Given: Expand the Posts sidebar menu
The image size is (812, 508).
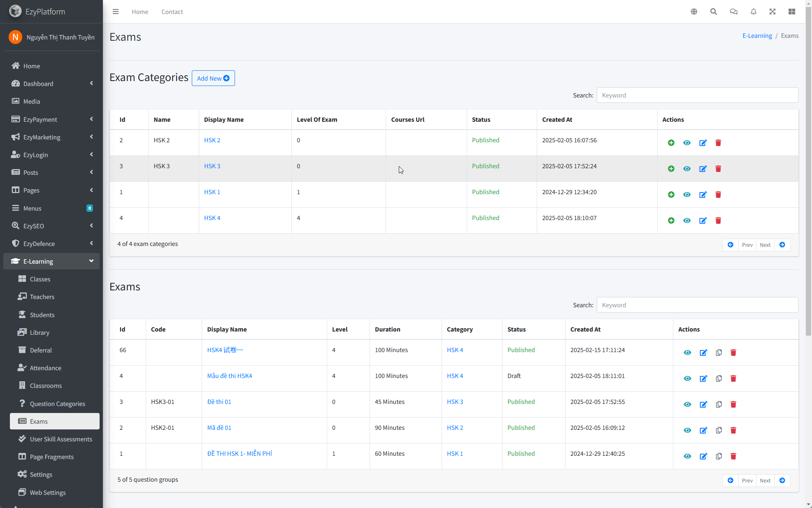Looking at the screenshot, I should pyautogui.click(x=51, y=172).
